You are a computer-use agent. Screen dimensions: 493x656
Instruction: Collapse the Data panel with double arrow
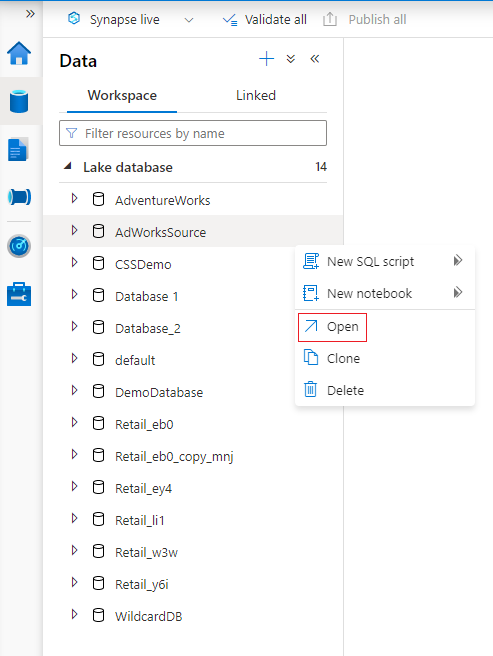point(315,59)
